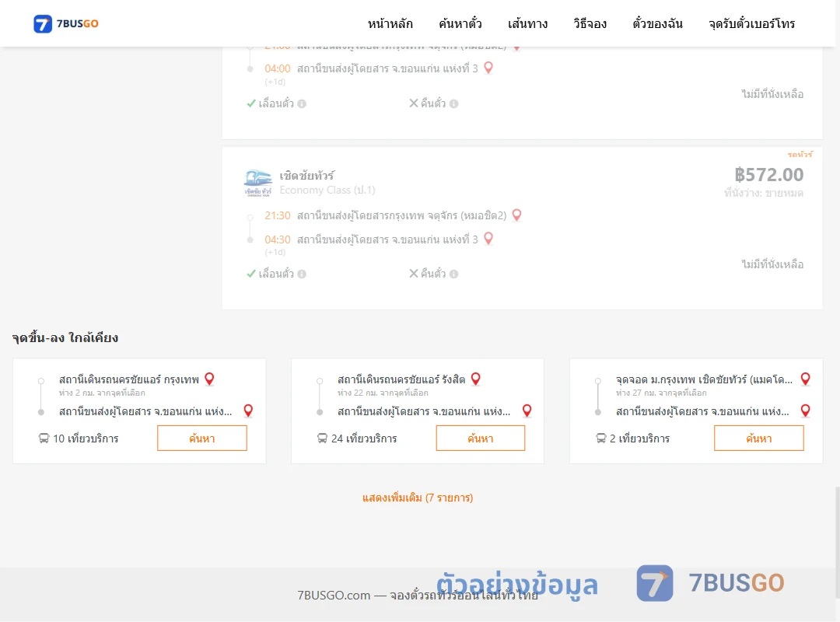The height and width of the screenshot is (622, 840).
Task: Open the 7BUSGO logo in header
Action: tap(66, 23)
